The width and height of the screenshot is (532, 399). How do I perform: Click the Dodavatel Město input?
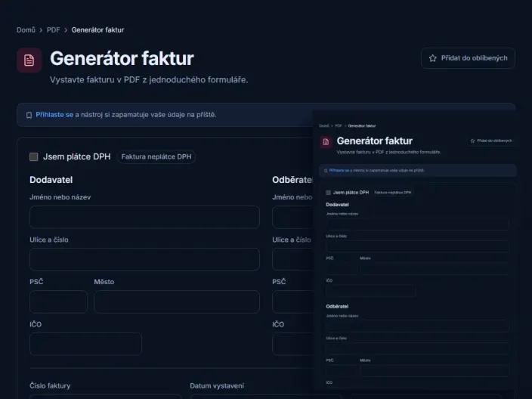tap(177, 302)
